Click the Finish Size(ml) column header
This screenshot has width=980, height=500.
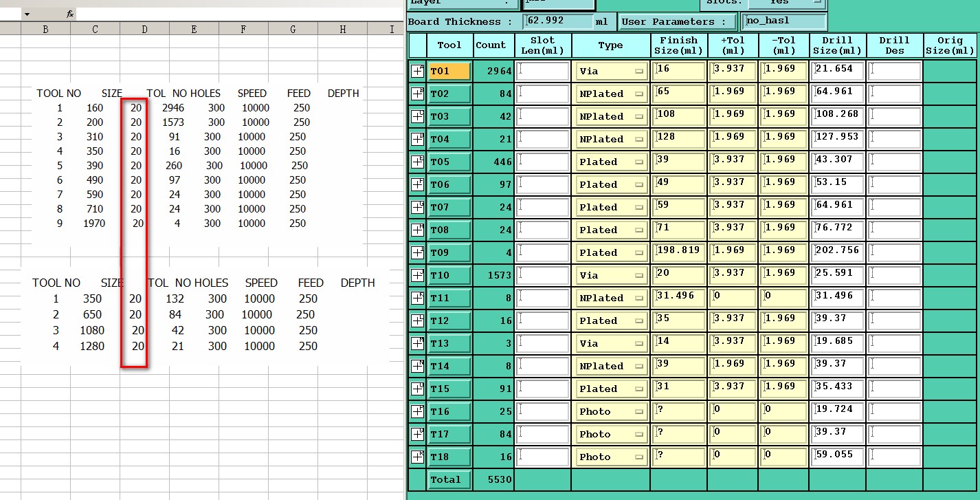click(679, 45)
